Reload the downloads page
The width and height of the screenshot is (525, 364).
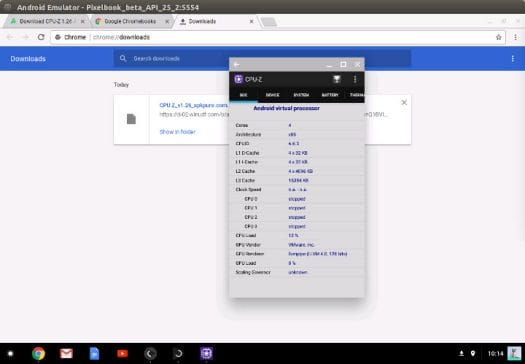click(41, 37)
